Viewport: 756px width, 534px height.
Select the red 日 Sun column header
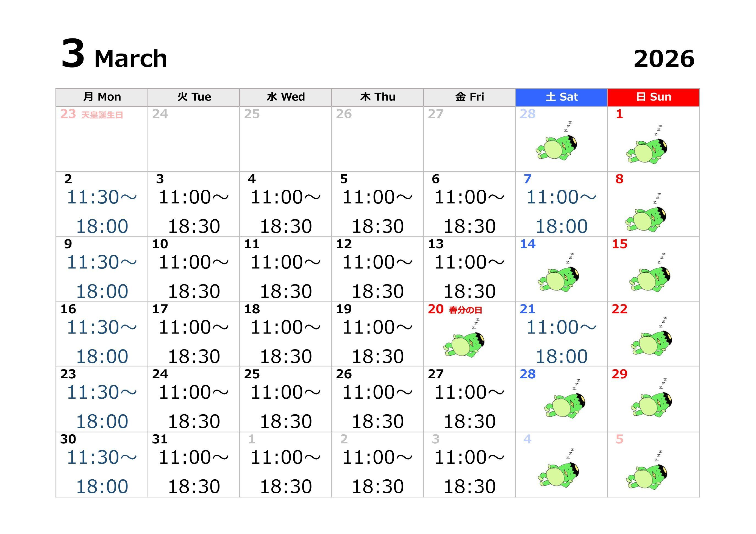coord(653,97)
